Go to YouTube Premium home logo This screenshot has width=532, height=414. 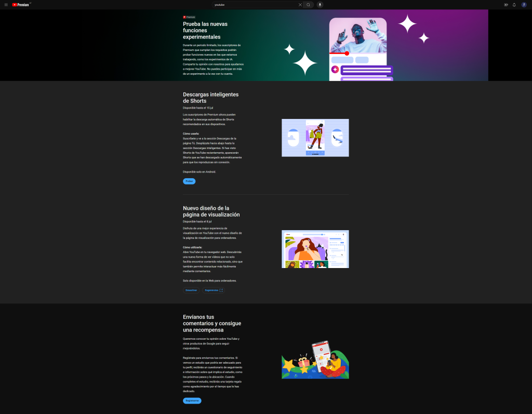pos(21,5)
